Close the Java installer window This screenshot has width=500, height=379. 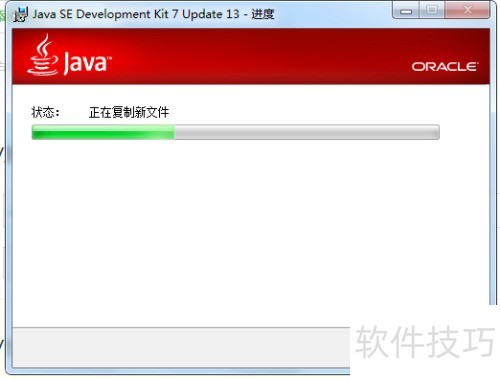click(467, 11)
